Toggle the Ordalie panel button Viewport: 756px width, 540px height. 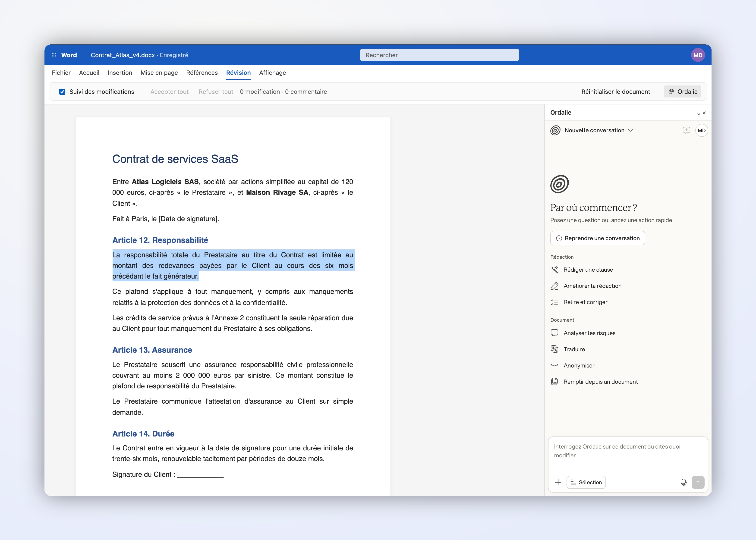coord(683,92)
